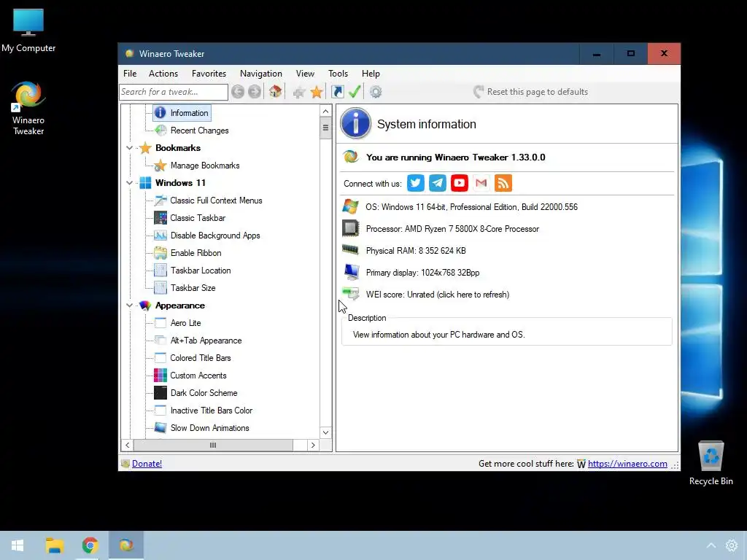Open the system tray settings gear
This screenshot has height=560, width=747.
731,545
